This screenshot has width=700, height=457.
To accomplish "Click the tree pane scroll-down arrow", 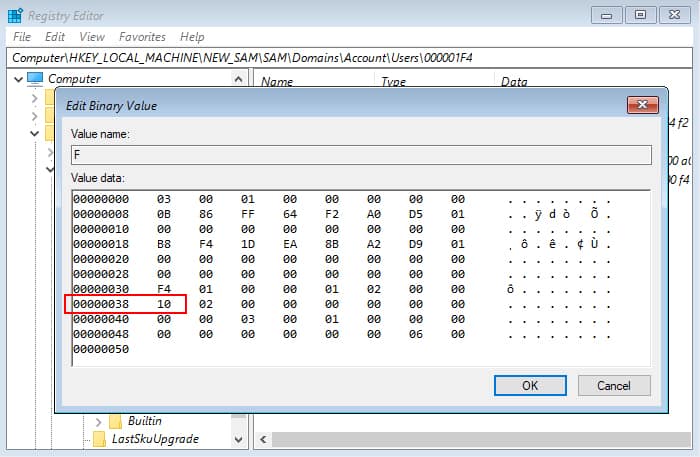I will pyautogui.click(x=238, y=440).
